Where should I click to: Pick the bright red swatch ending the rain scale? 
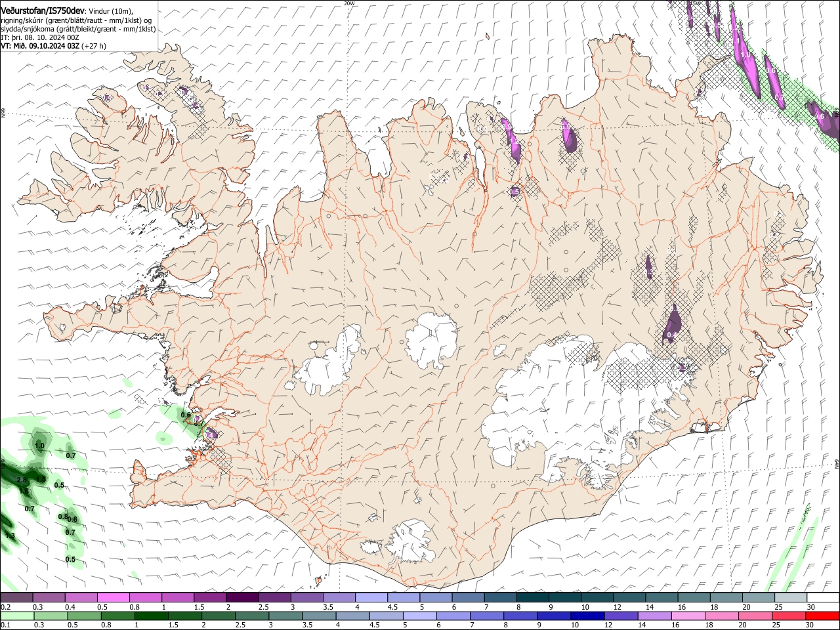(822, 616)
